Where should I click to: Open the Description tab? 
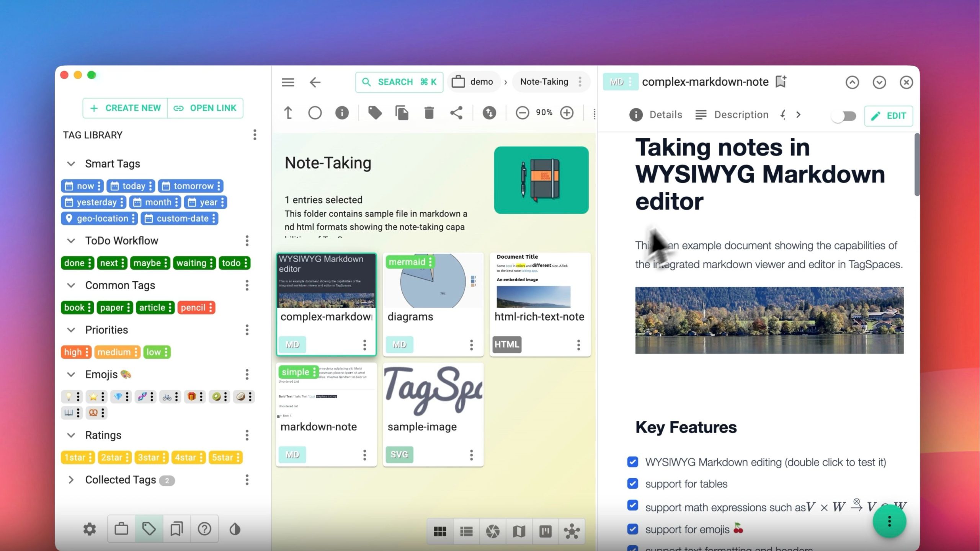[x=732, y=115]
